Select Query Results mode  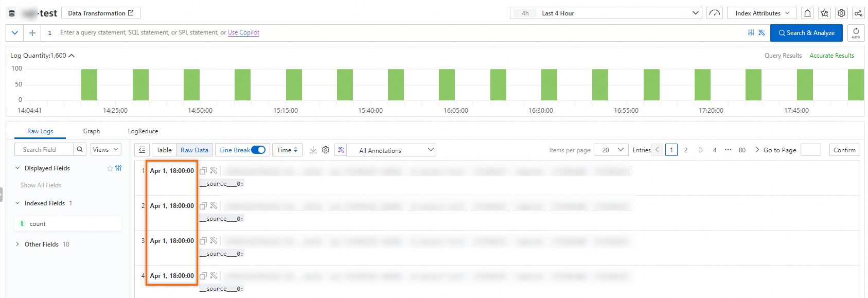pyautogui.click(x=783, y=56)
